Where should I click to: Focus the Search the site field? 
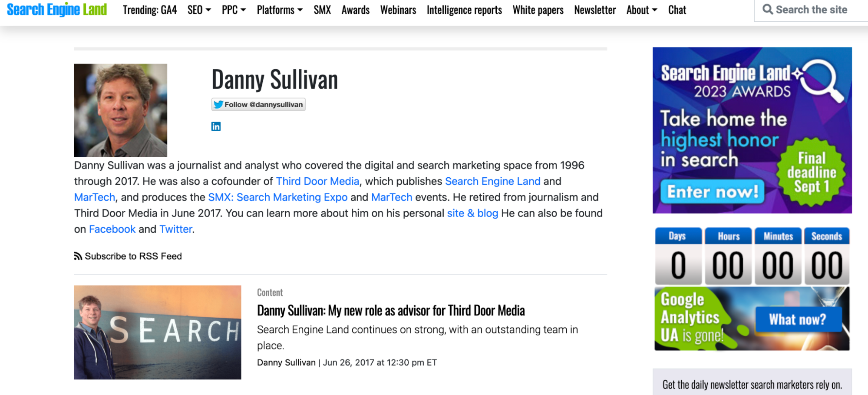point(811,10)
